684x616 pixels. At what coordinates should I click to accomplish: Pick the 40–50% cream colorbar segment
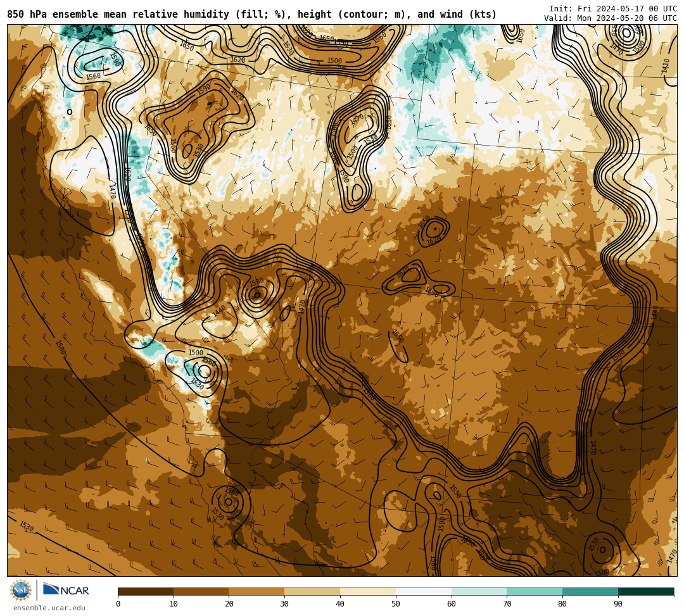pyautogui.click(x=368, y=591)
